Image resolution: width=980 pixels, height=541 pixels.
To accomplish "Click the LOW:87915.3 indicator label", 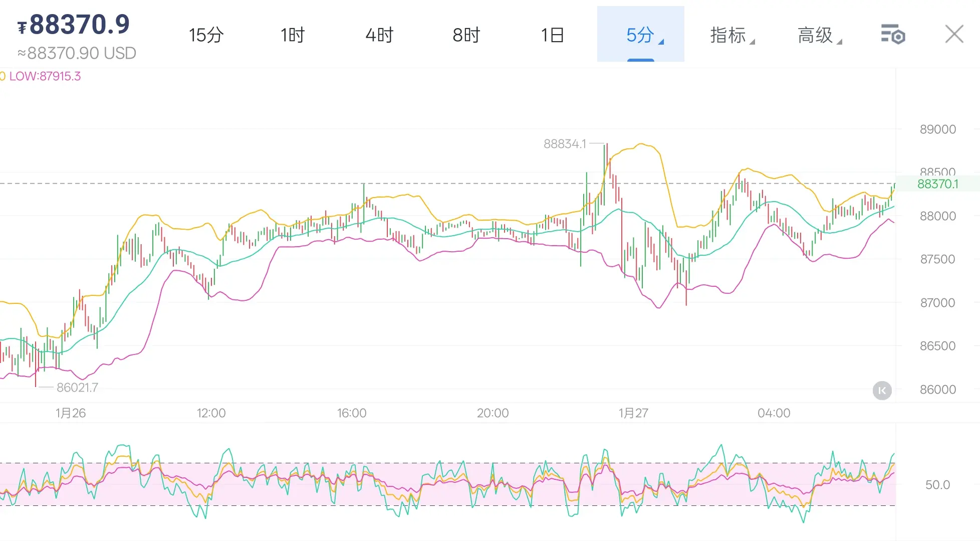I will click(45, 76).
